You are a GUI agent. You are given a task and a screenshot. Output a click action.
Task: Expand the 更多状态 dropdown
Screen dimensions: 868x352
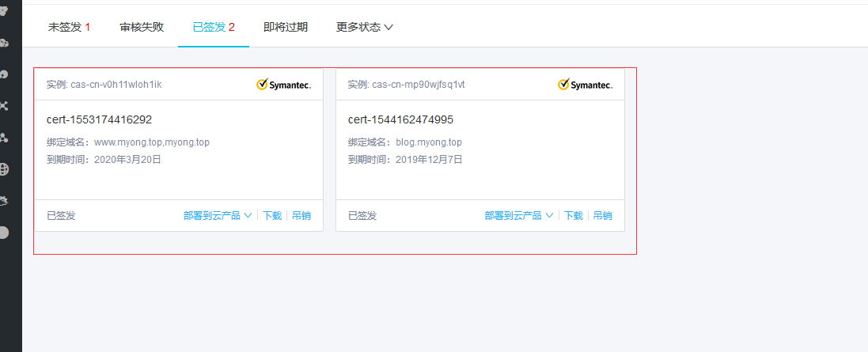coord(365,27)
